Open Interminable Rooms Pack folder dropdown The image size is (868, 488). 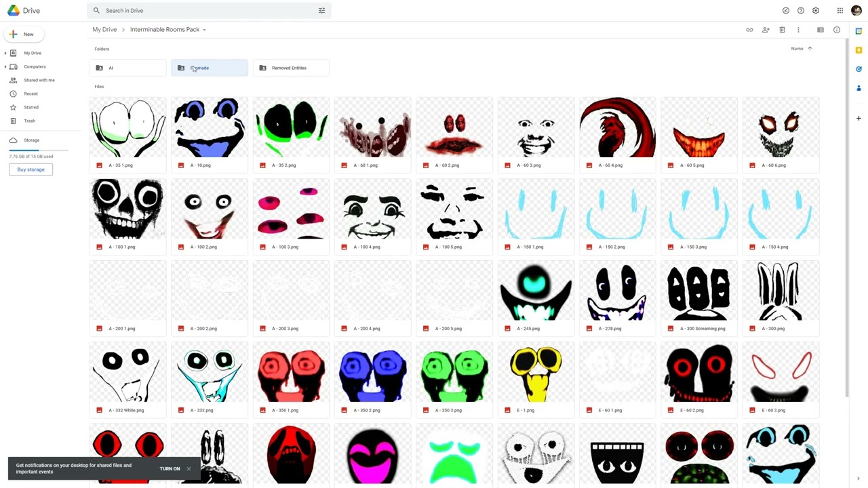(x=204, y=30)
